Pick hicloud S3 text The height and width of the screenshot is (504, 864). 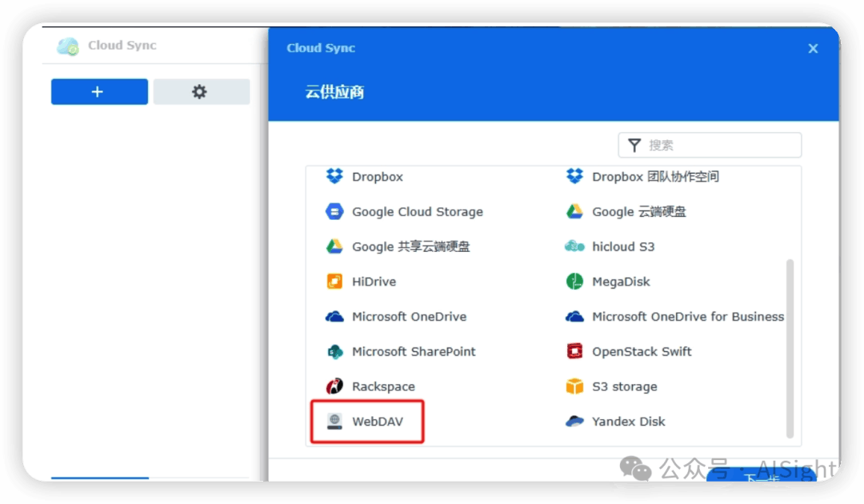click(x=623, y=246)
